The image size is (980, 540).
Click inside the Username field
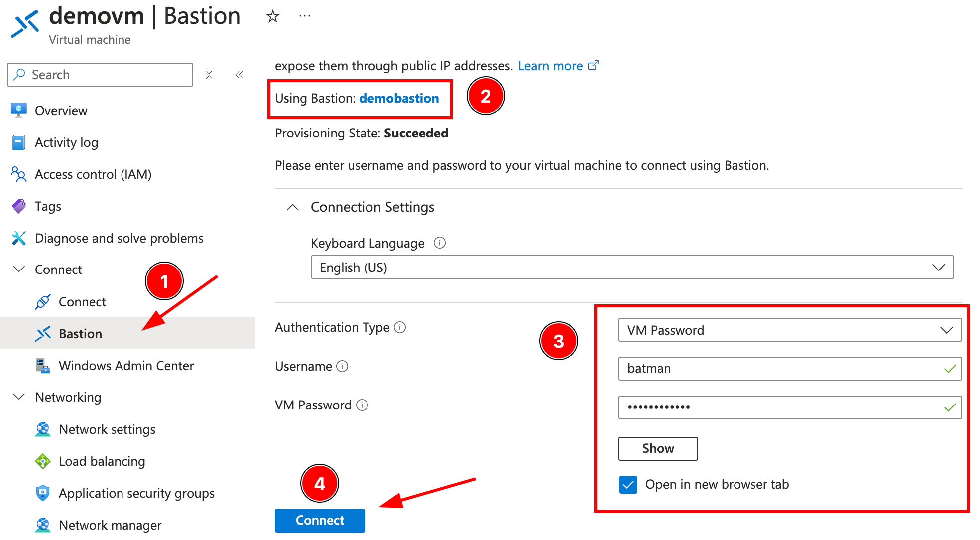pyautogui.click(x=789, y=368)
